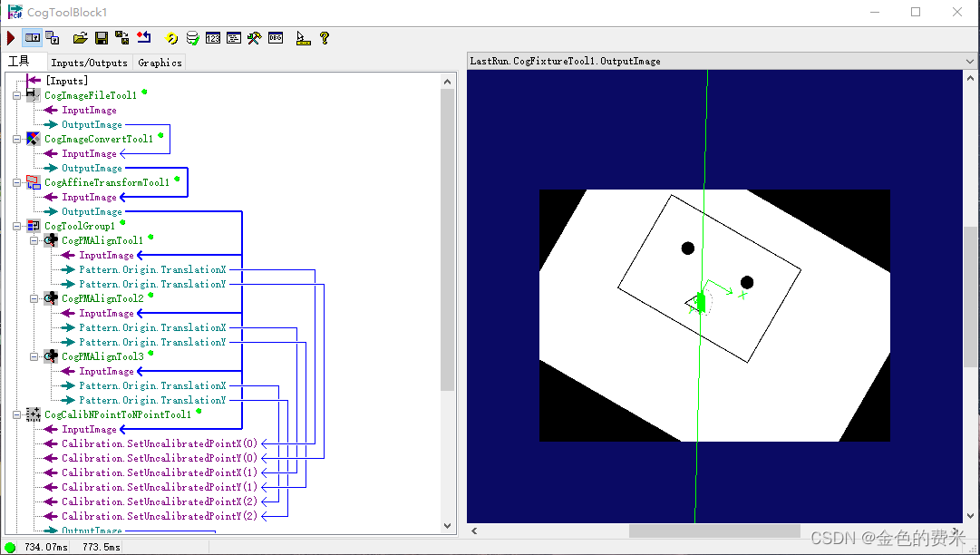980x555 pixels.
Task: Click the CogToolGroup1 group icon
Action: (x=34, y=226)
